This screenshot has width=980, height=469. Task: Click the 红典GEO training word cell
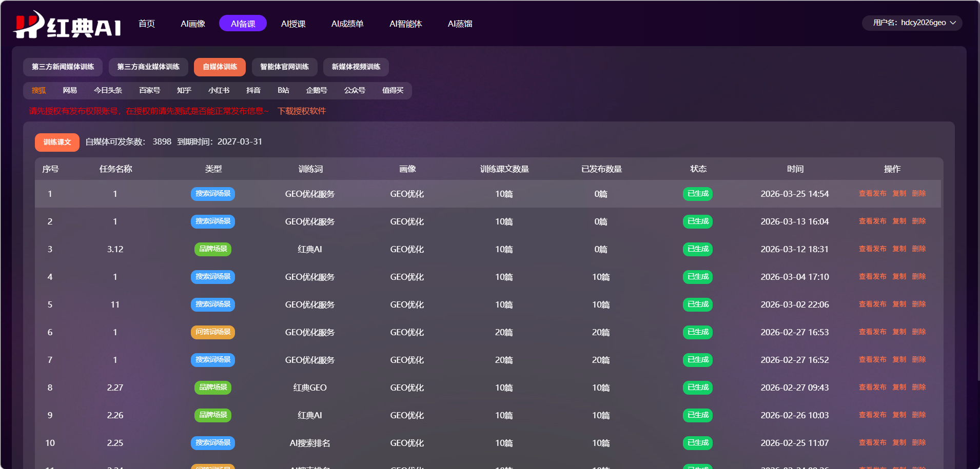[x=310, y=388]
